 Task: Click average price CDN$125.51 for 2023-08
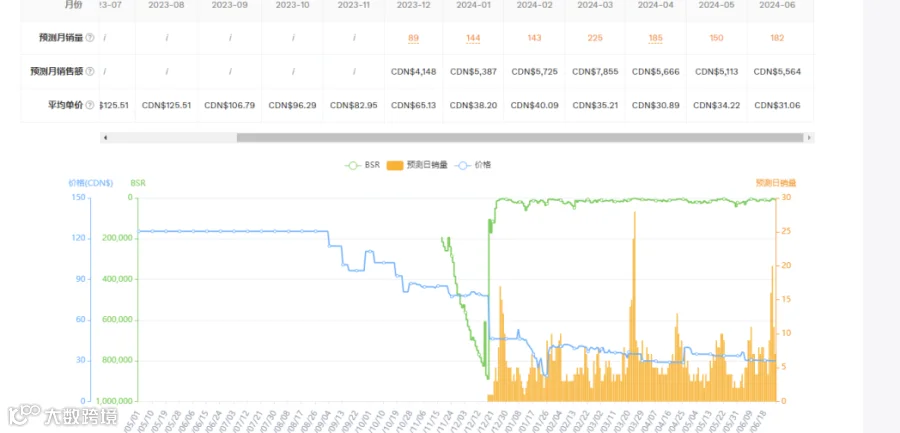coord(166,106)
